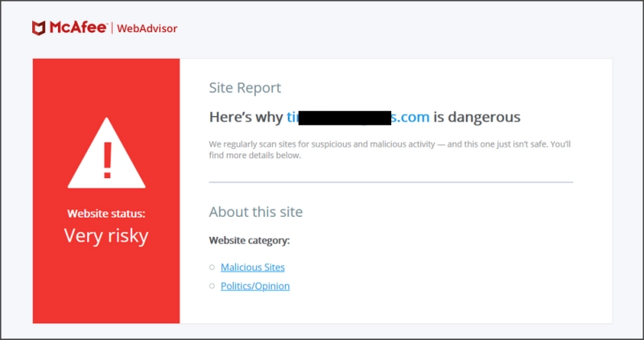Screen dimensions: 644x340
Task: Click the bullet beside Politics/Opinion
Action: click(x=212, y=286)
